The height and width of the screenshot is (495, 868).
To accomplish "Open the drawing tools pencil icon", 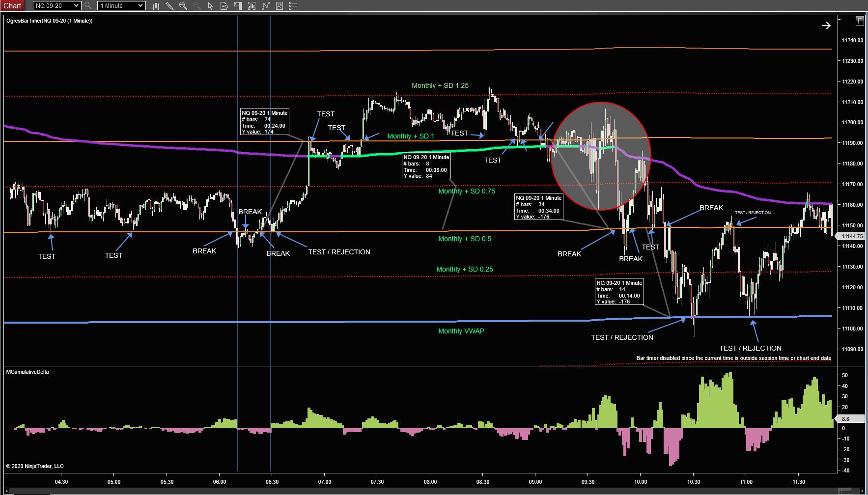I will 169,6.
